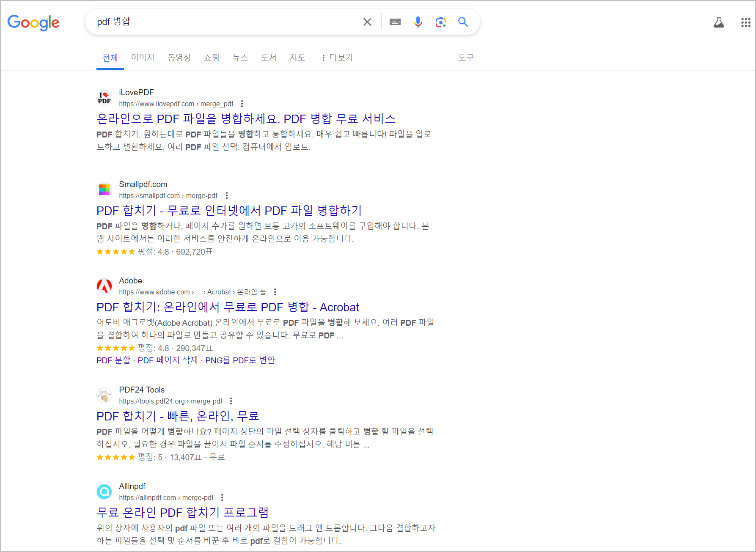The image size is (756, 552).
Task: Switch to the 뉴스 tab
Action: (240, 58)
